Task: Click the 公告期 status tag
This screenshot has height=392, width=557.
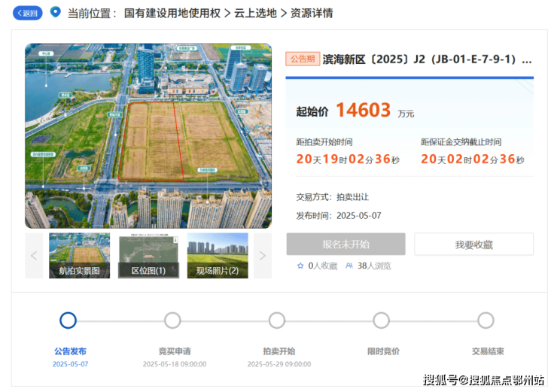Action: 302,59
